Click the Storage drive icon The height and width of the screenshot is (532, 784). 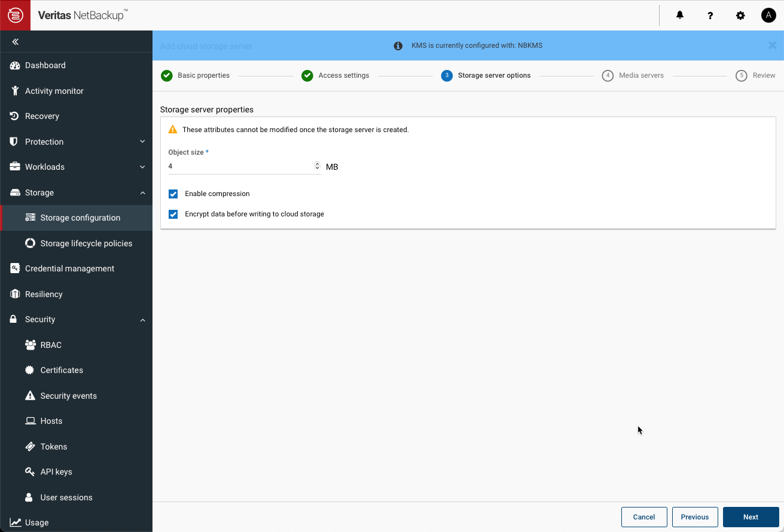15,192
